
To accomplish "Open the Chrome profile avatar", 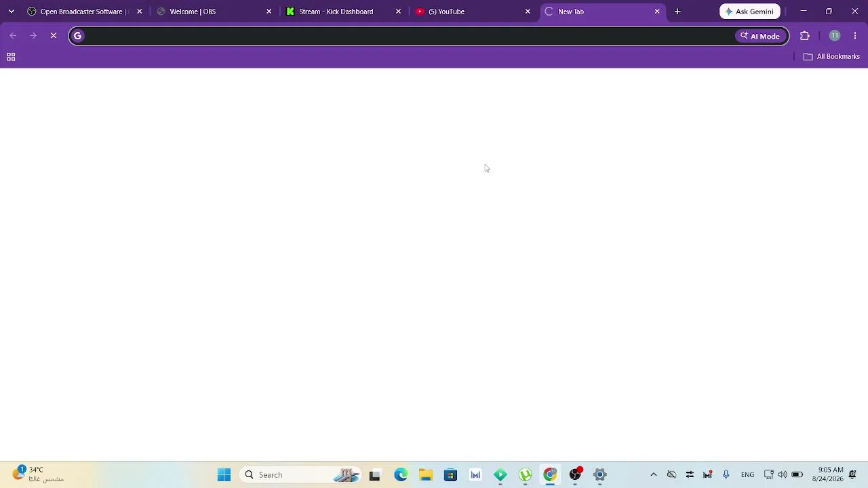I will click(x=835, y=36).
